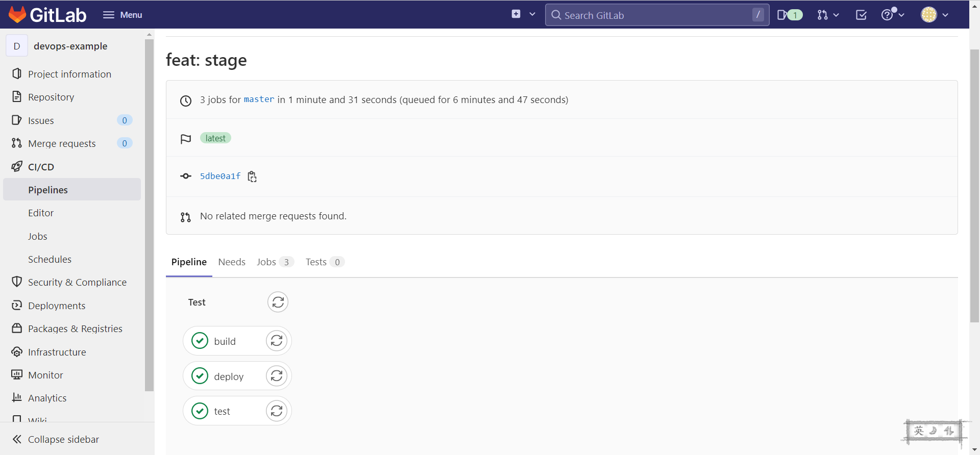980x455 pixels.
Task: Open the merge requests header icon
Action: click(822, 15)
